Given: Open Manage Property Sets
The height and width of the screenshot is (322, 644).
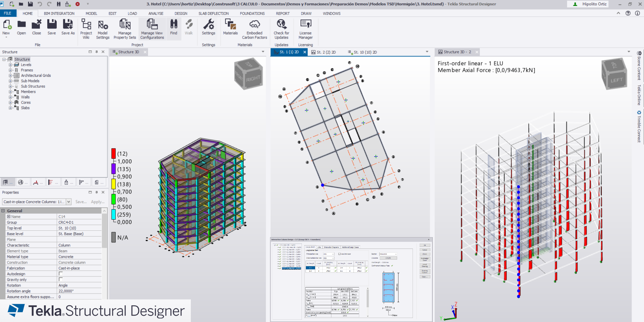Looking at the screenshot, I should (x=125, y=29).
